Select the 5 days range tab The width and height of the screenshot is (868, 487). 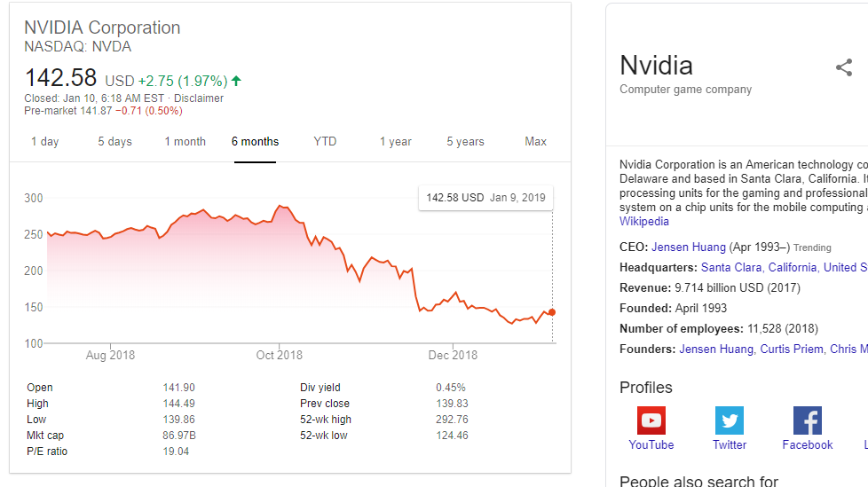(x=114, y=142)
